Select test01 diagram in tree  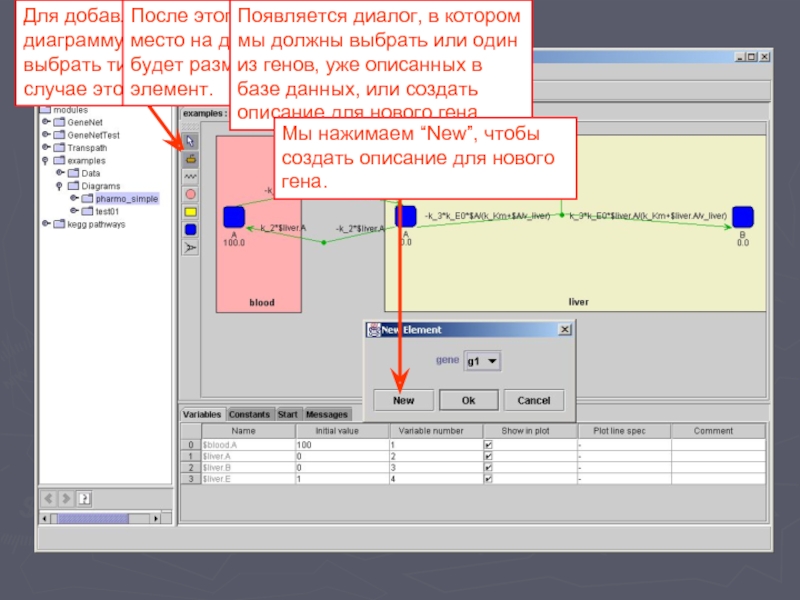107,211
